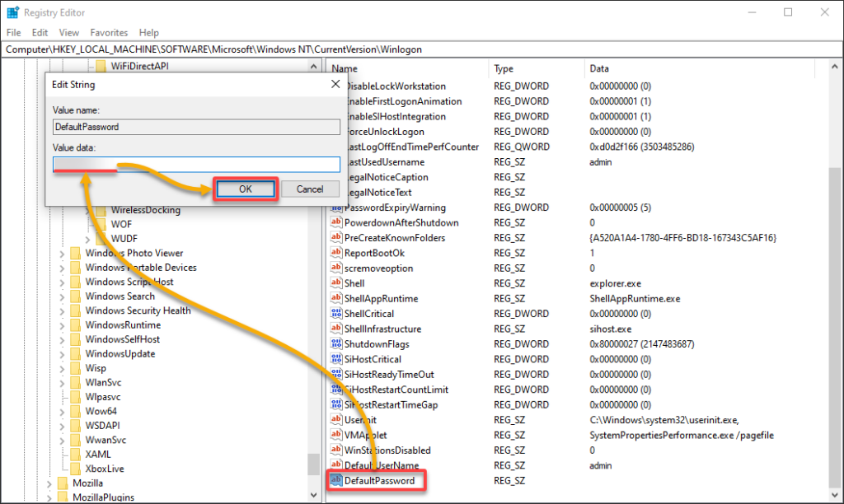Close the Edit String dialog
Viewport: 844px width, 504px height.
tap(335, 84)
